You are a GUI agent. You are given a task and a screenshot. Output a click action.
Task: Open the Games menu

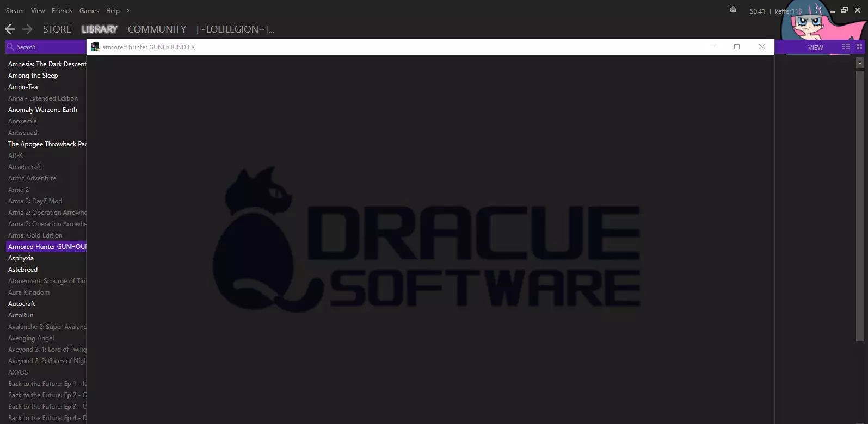89,11
